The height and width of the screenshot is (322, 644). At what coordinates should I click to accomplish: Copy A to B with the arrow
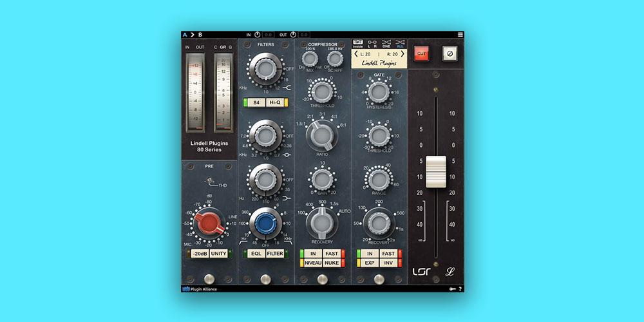(x=192, y=35)
